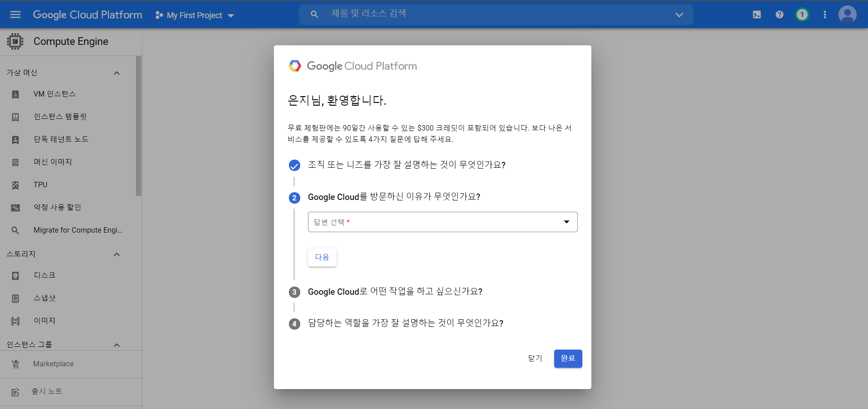
Task: Click the Google Cloud Platform dialog logo
Action: (x=352, y=66)
